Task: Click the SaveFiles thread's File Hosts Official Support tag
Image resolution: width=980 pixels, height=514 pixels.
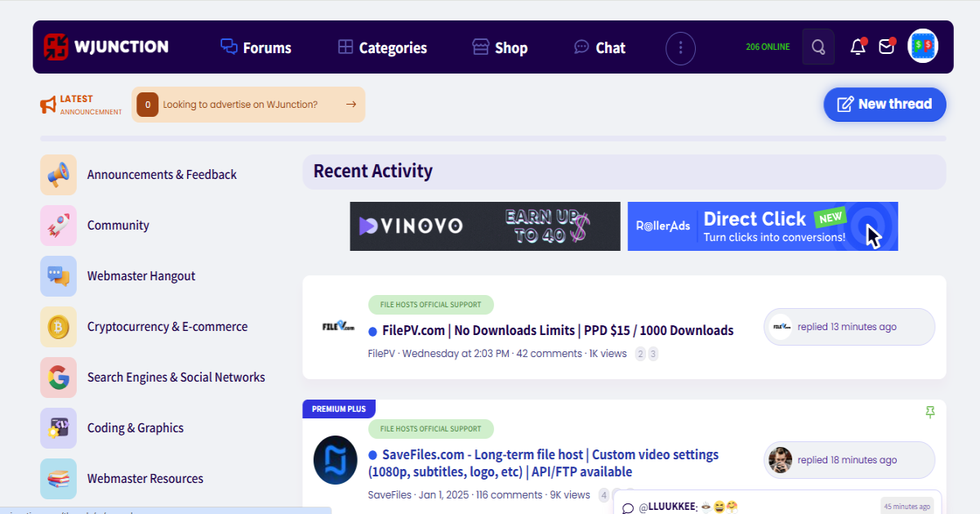Action: pyautogui.click(x=431, y=429)
